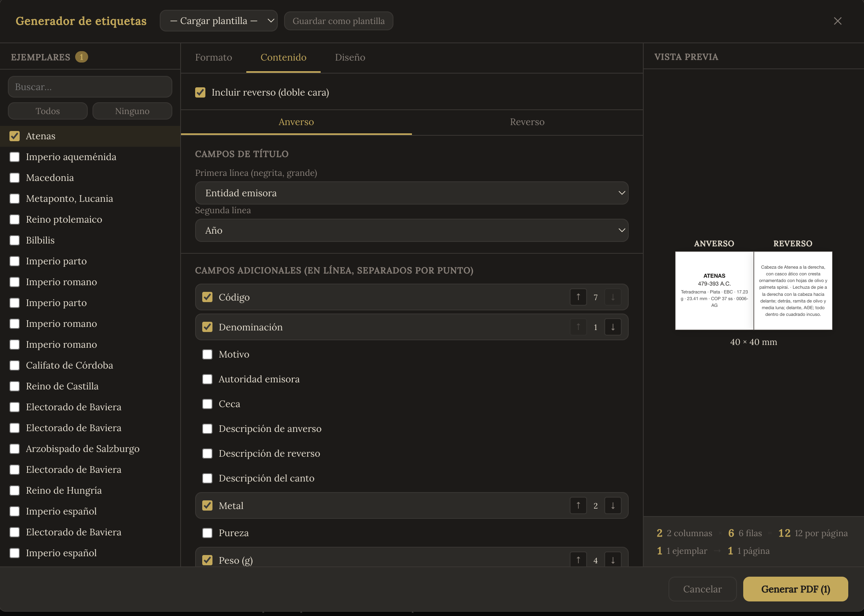Open the Cargar plantilla dropdown
This screenshot has height=616, width=864.
click(x=218, y=21)
